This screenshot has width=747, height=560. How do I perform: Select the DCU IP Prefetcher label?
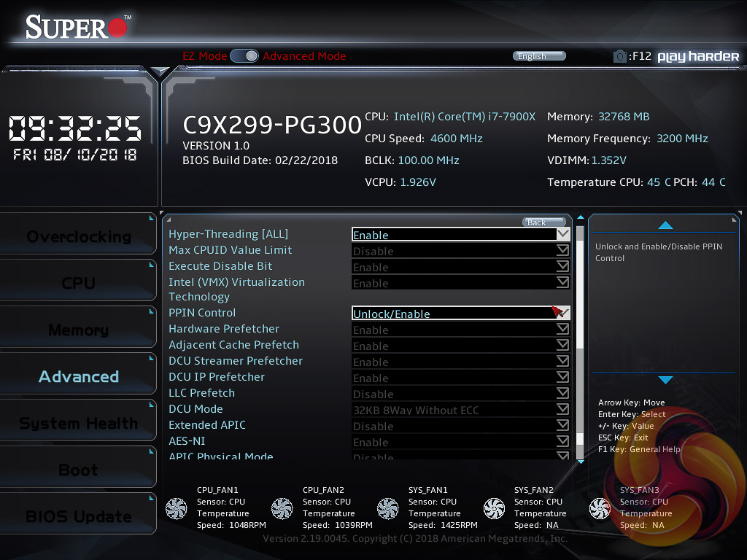click(x=217, y=377)
